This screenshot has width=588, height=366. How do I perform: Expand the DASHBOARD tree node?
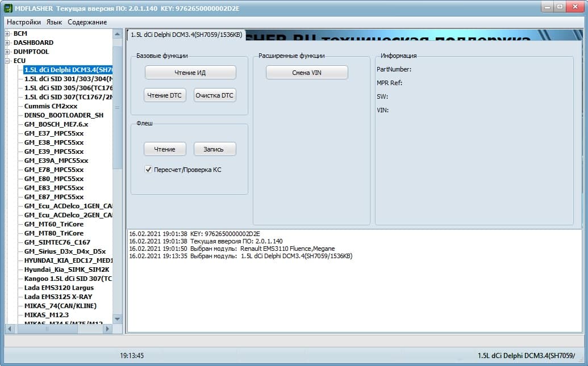click(x=7, y=43)
